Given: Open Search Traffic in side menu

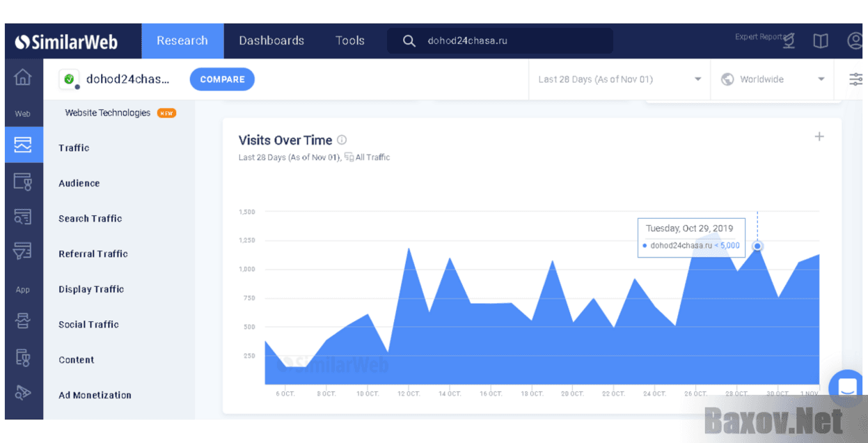Looking at the screenshot, I should point(90,219).
